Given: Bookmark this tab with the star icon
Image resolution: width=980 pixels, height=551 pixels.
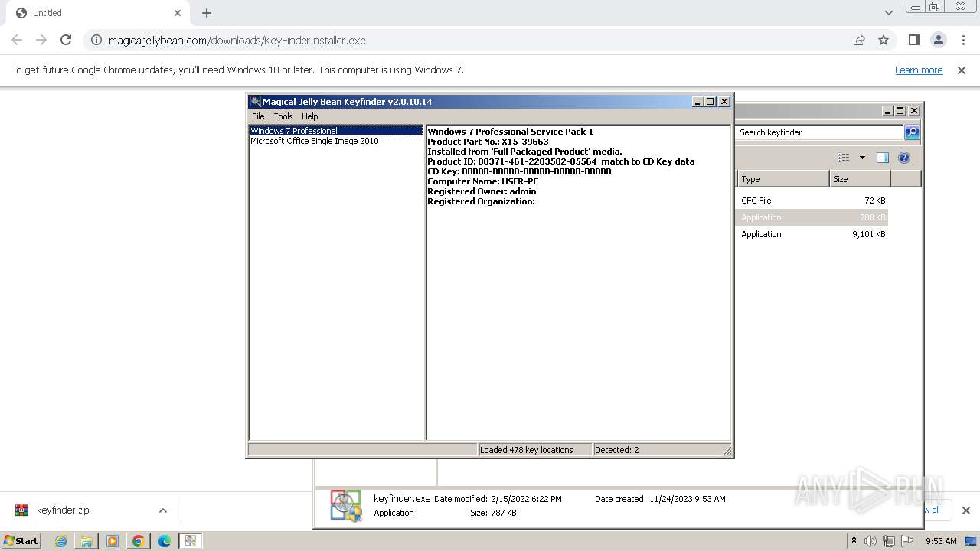Looking at the screenshot, I should point(884,40).
